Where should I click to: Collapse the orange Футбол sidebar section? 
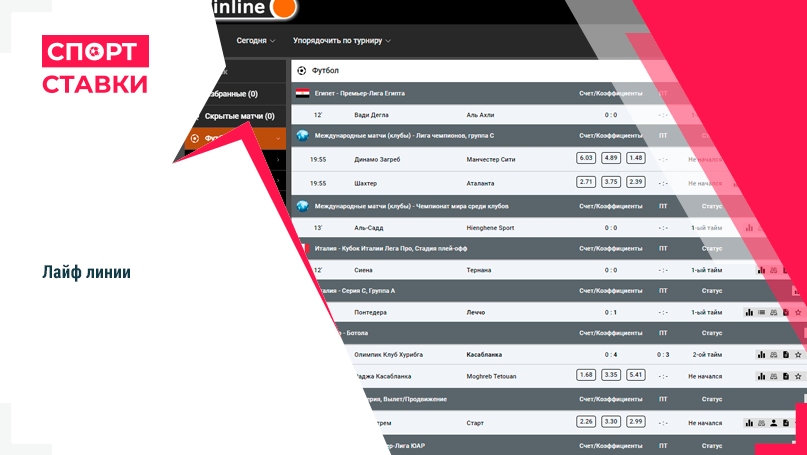click(x=276, y=138)
